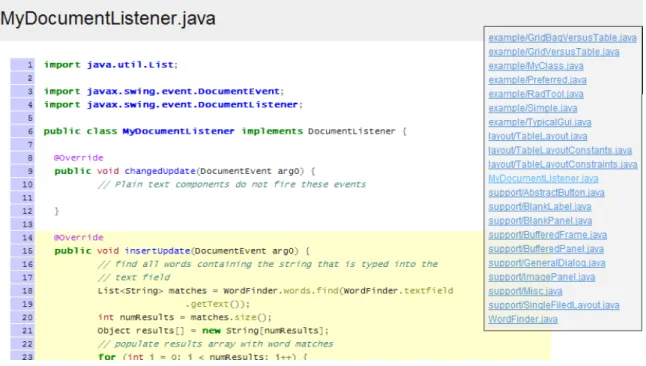Click line number 1 in gutter
The height and width of the screenshot is (366, 646).
tap(30, 65)
